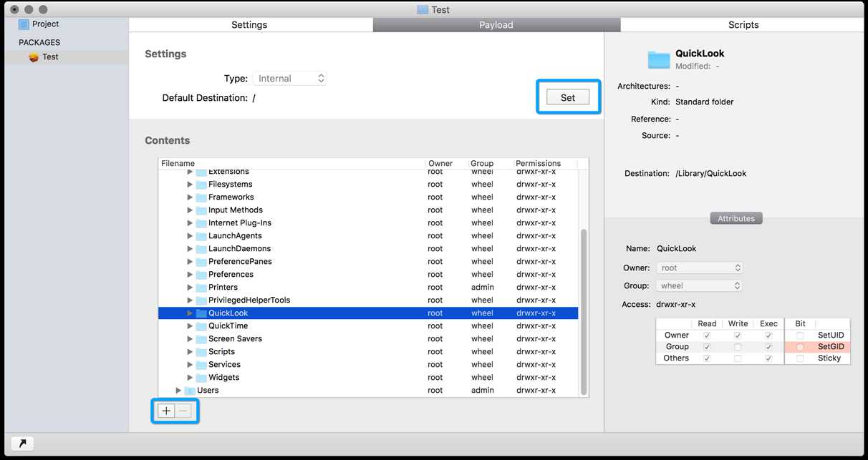Add a file with the plus button
Image resolution: width=868 pixels, height=460 pixels.
tap(166, 411)
